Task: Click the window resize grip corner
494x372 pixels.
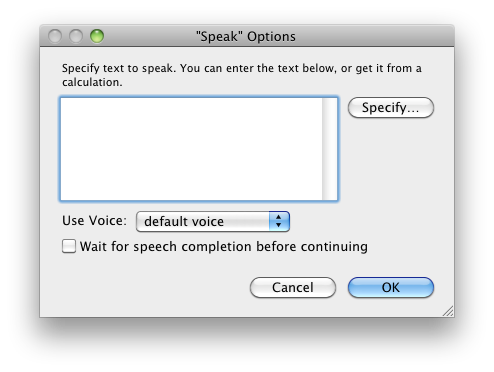Action: coord(448,311)
